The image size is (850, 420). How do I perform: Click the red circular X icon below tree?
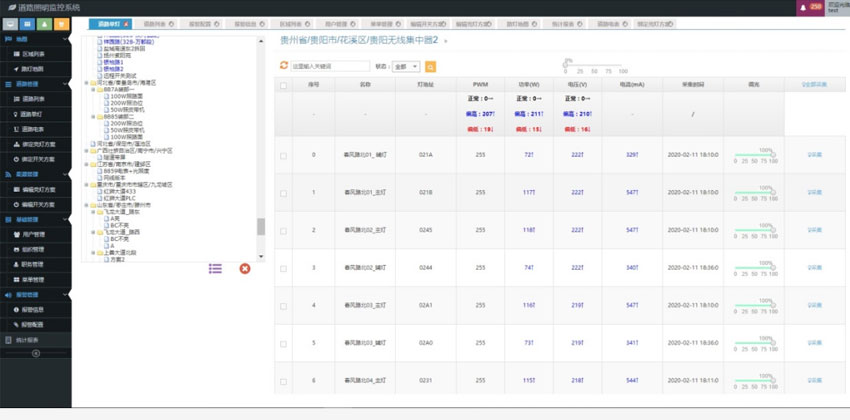[245, 268]
